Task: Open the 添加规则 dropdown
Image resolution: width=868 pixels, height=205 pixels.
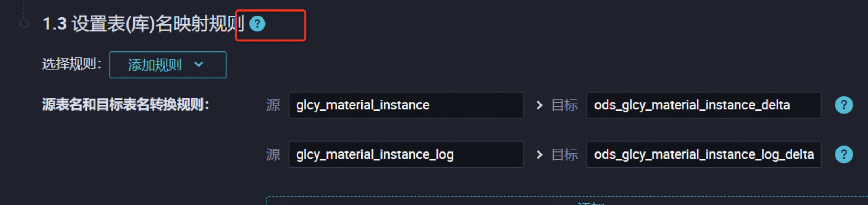Action: coord(167,65)
